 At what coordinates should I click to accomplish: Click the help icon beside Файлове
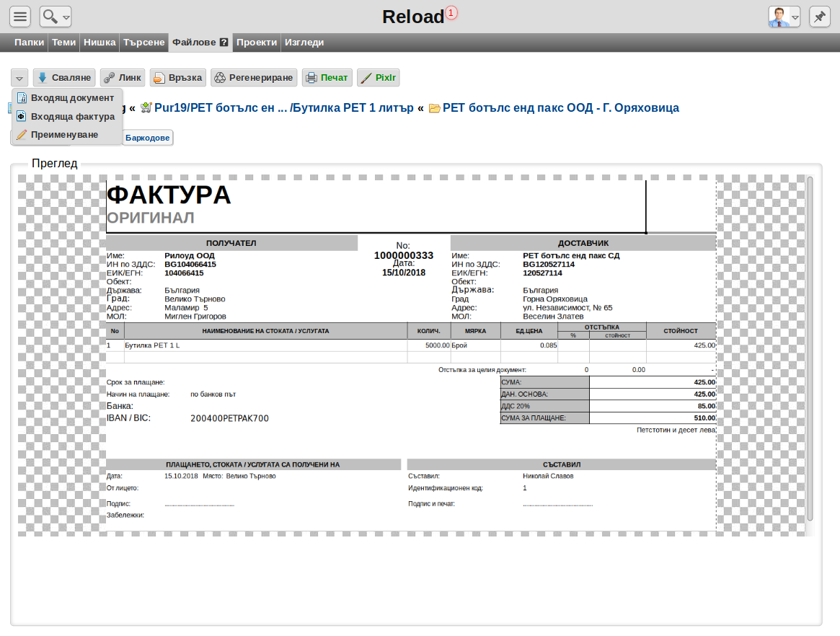click(x=224, y=43)
